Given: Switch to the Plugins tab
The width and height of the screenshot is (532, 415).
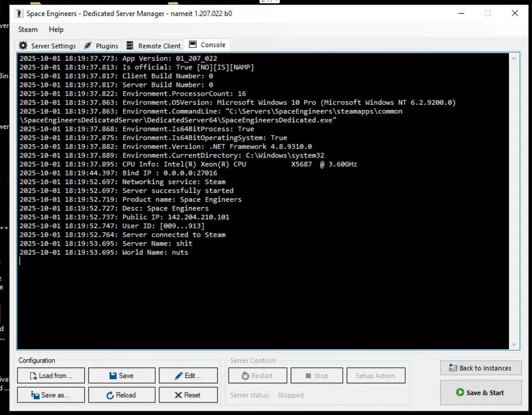Looking at the screenshot, I should tap(107, 46).
